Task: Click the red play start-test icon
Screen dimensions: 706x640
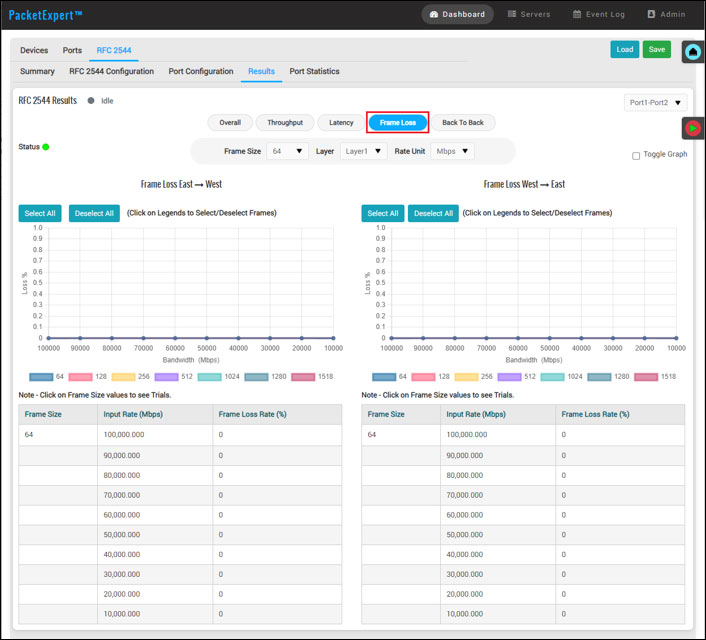Action: click(693, 128)
